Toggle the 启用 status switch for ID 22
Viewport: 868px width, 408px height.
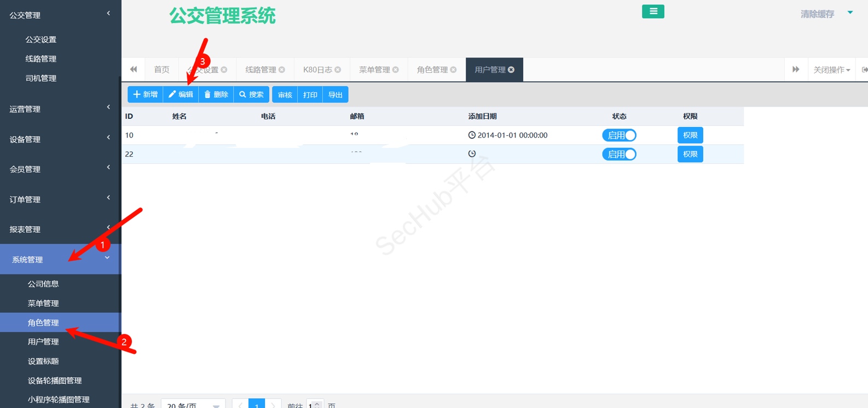(x=619, y=154)
